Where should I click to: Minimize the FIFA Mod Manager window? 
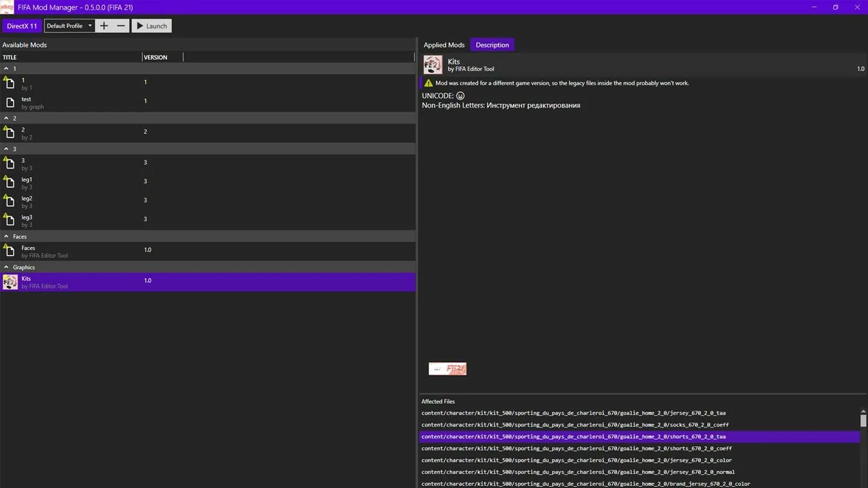coord(814,7)
